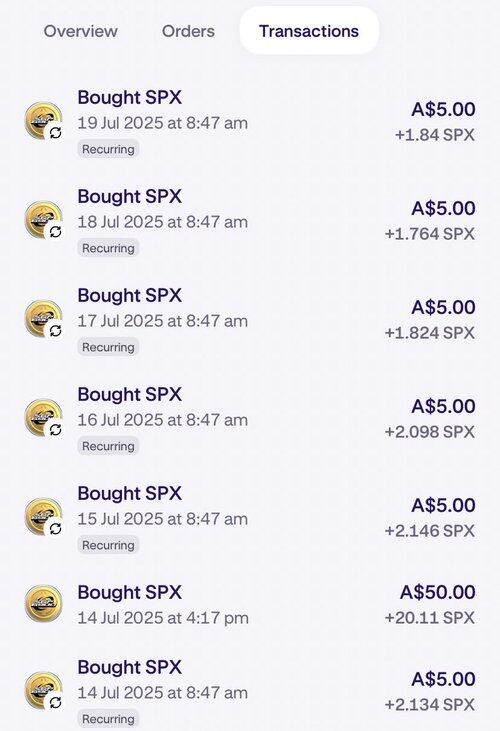The height and width of the screenshot is (731, 500).
Task: Tap SPX coin icon for 14 Jul 8:47 am purchase
Action: [x=43, y=690]
